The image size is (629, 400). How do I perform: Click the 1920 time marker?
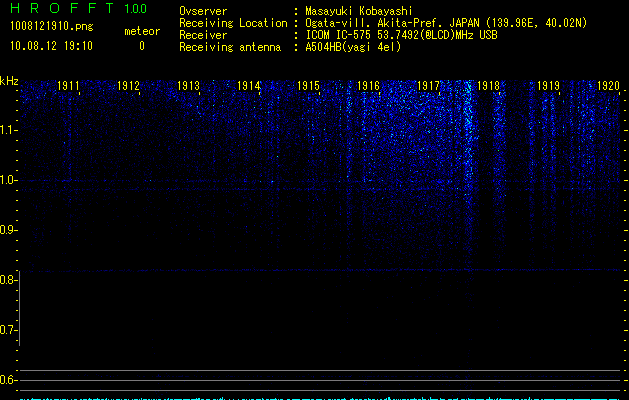[608, 86]
